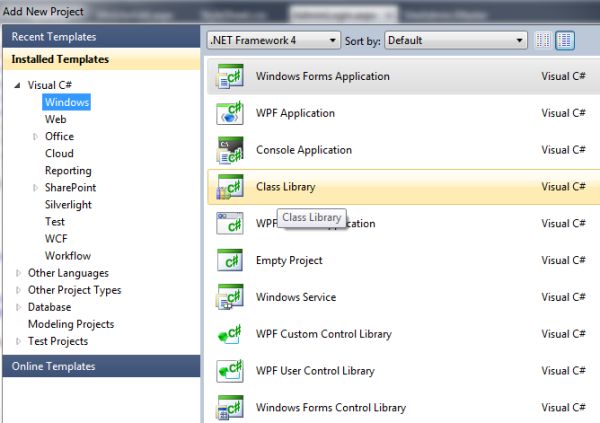Viewport: 600px width, 423px height.
Task: Select the Windows category in tree
Action: (x=67, y=102)
